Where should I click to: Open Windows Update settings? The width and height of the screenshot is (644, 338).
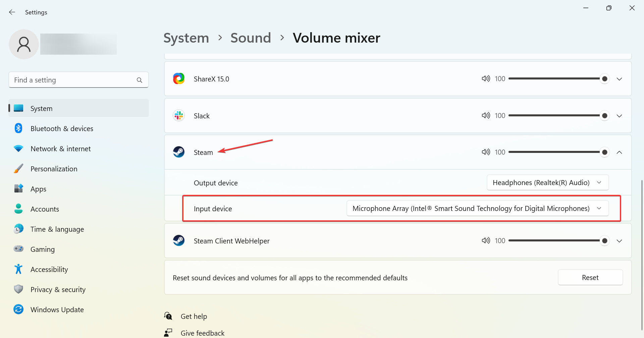point(78,309)
